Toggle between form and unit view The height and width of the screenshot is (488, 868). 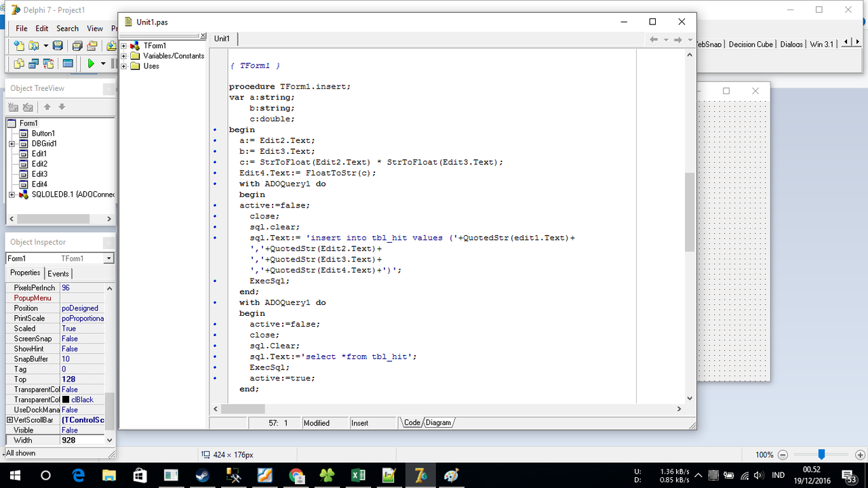(x=48, y=64)
